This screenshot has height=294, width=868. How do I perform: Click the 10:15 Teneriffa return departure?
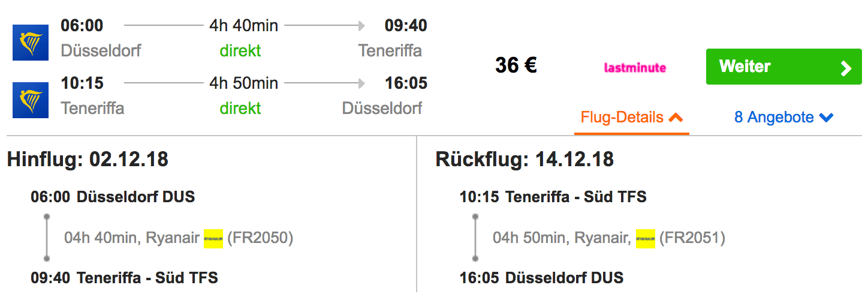pyautogui.click(x=82, y=83)
